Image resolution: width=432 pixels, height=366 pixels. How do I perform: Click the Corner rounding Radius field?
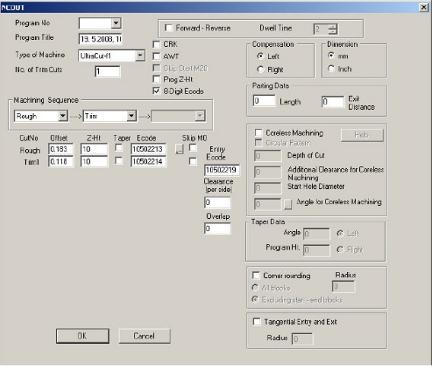(343, 287)
